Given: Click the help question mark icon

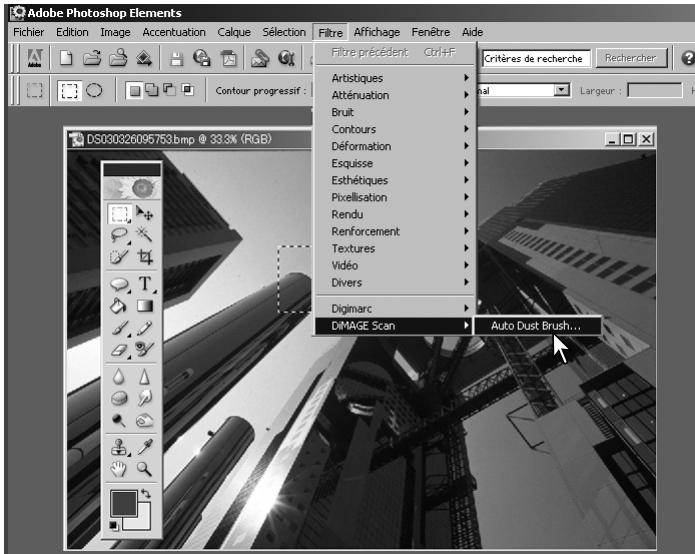Looking at the screenshot, I should click(687, 58).
